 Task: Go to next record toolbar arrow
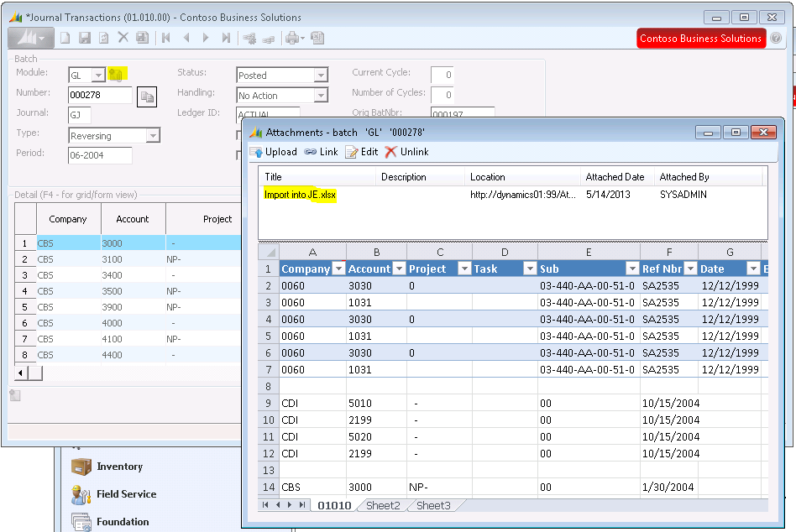pyautogui.click(x=206, y=38)
